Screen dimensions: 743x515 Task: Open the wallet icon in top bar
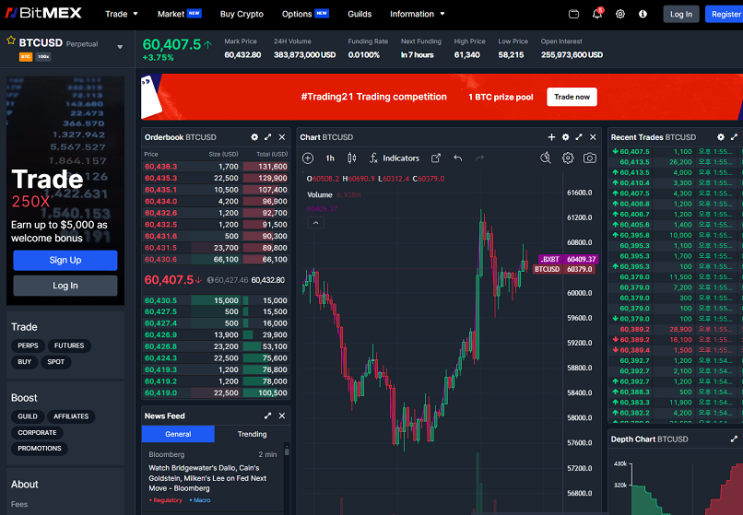pyautogui.click(x=573, y=14)
